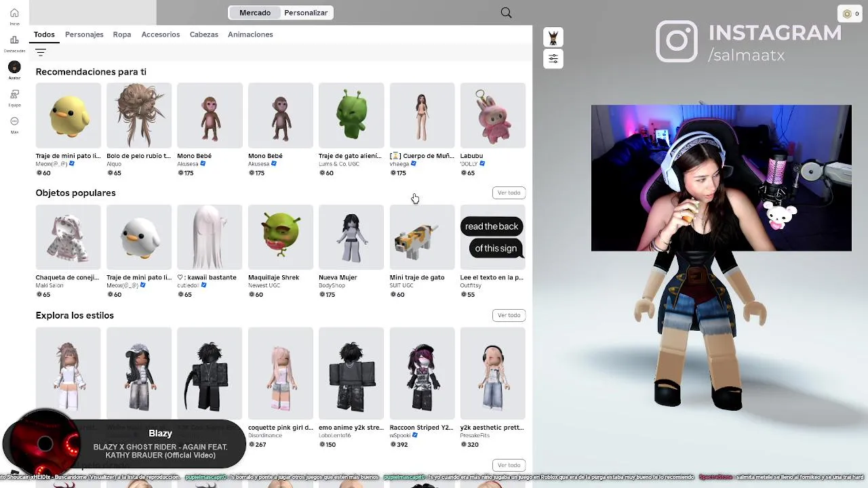Click the bottom Ver todo button

point(509,465)
